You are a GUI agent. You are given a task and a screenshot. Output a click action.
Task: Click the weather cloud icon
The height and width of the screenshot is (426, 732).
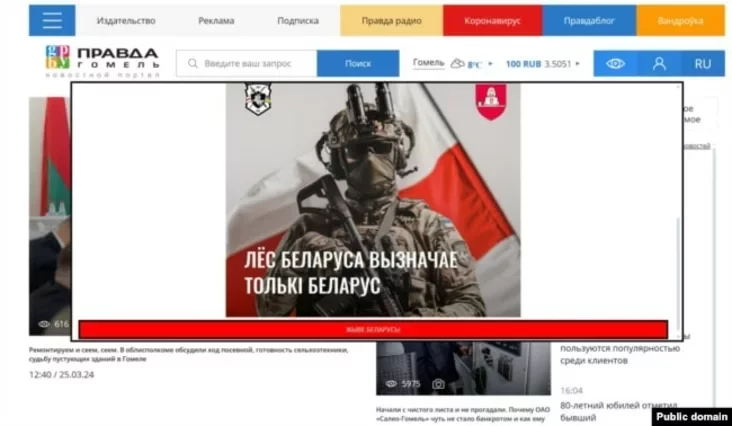457,63
